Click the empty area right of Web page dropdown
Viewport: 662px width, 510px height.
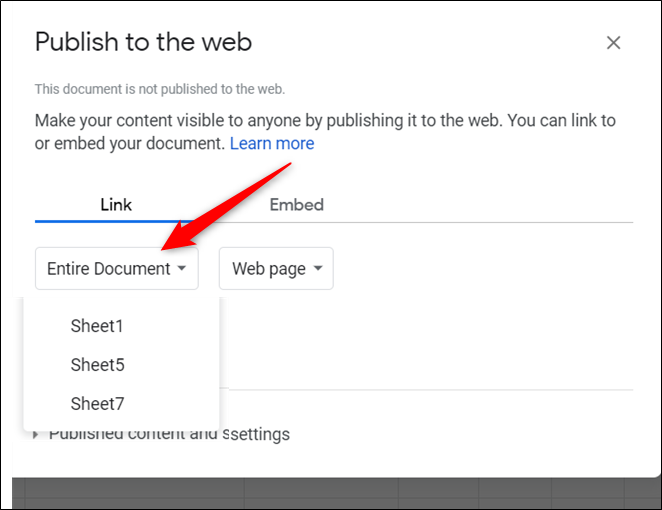[480, 269]
